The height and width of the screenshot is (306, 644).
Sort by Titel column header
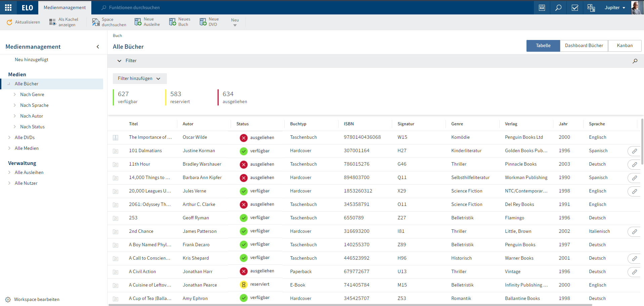pos(133,124)
